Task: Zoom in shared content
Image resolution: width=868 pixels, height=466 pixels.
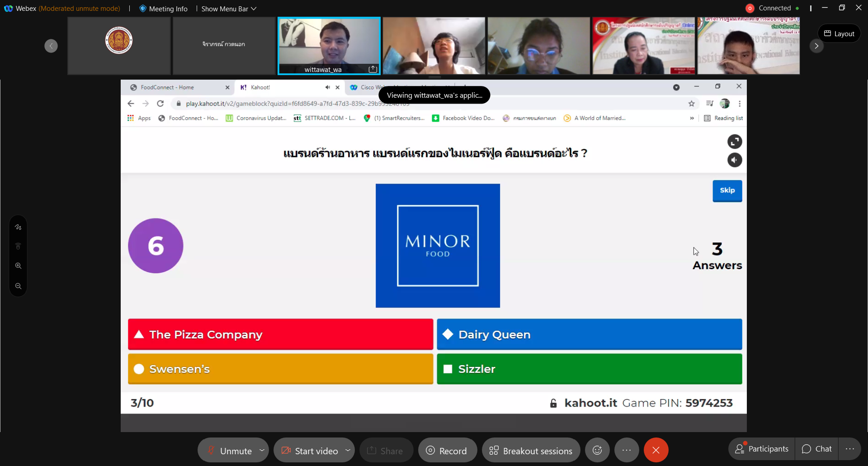Action: (18, 266)
